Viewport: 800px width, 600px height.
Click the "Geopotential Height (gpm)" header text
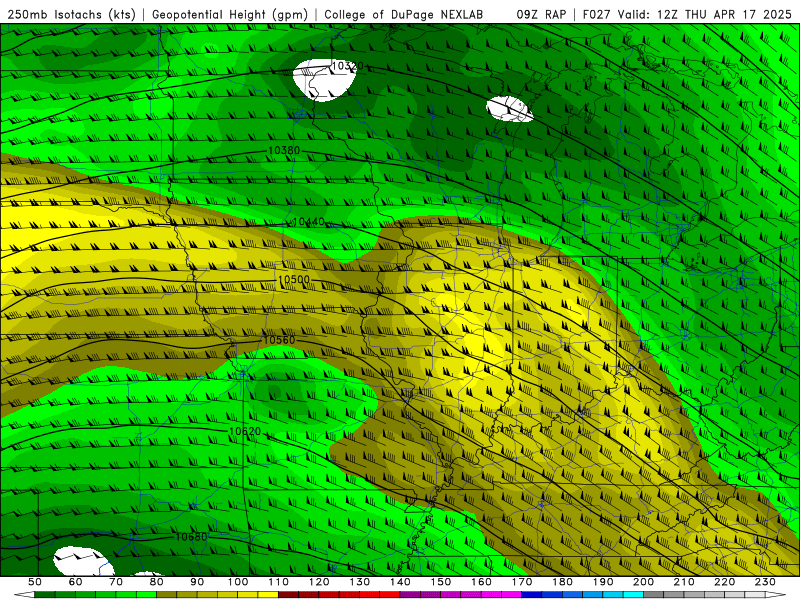[230, 15]
